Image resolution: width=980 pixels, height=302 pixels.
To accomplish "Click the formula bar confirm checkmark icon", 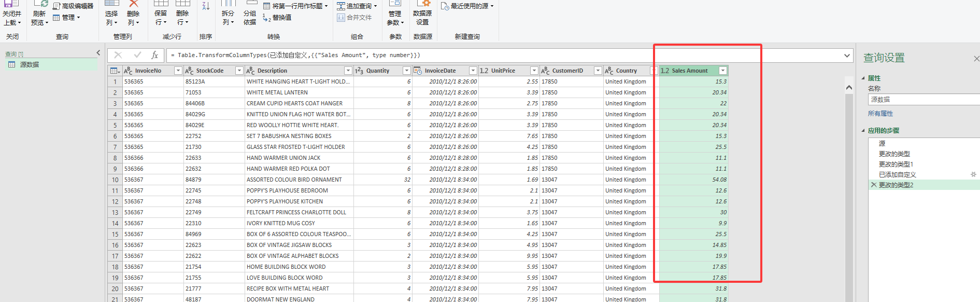I will point(137,55).
